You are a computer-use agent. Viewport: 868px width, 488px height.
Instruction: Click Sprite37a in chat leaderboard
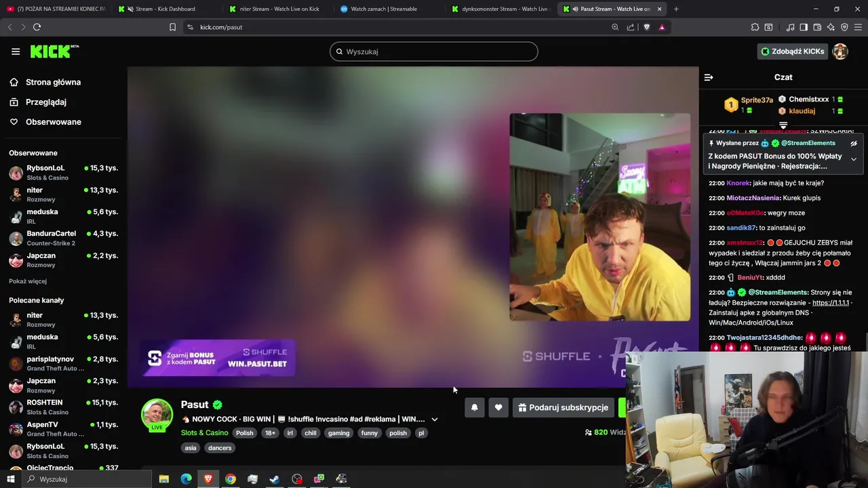(x=757, y=100)
